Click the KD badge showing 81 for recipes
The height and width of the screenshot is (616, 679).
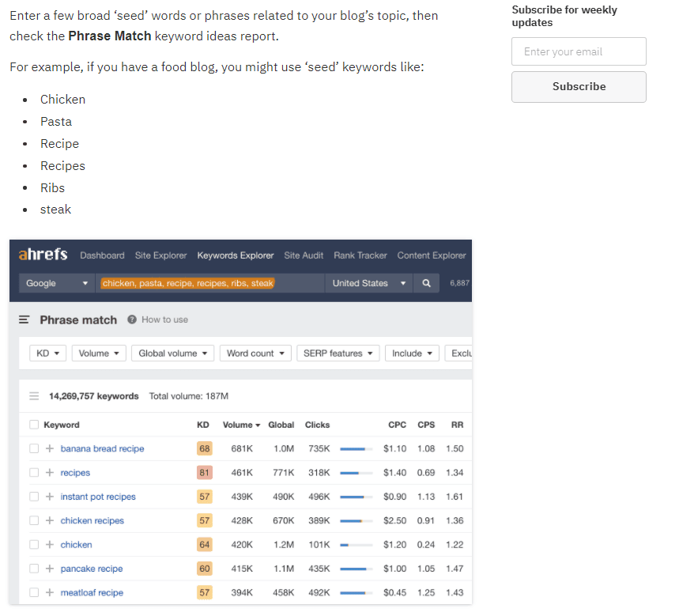[204, 472]
